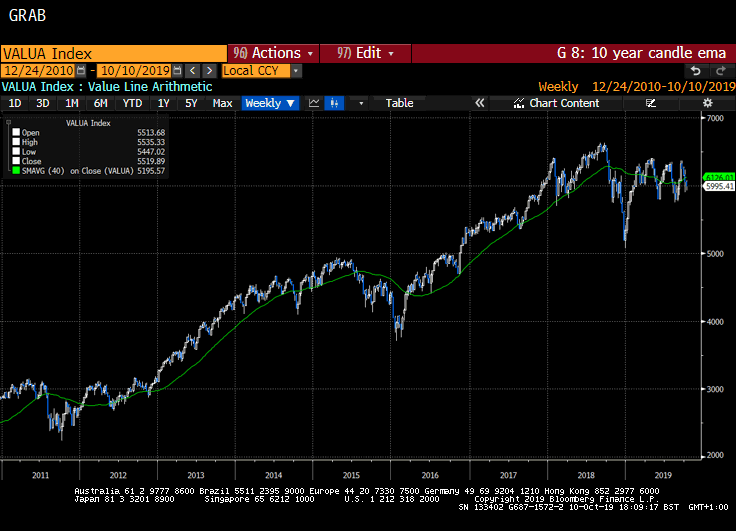736x531 pixels.
Task: Toggle the Open series white swatch
Action: [16, 132]
